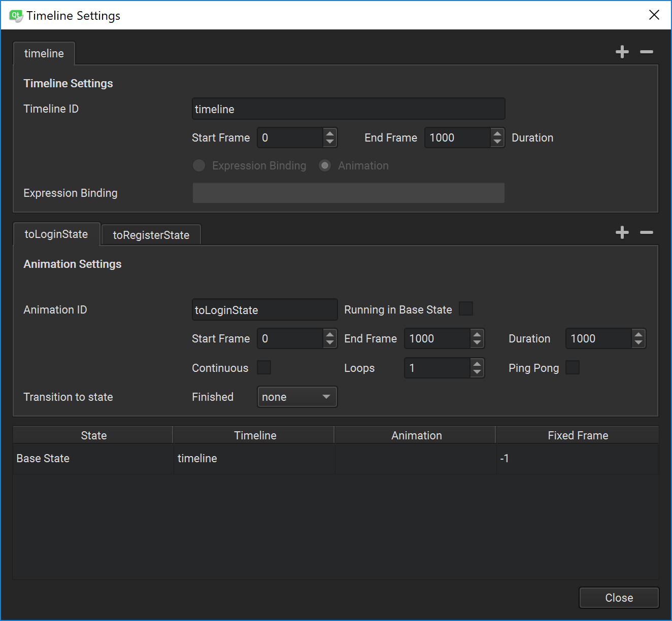This screenshot has height=621, width=672.
Task: Increment the timeline End Frame with the up arrow
Action: [497, 134]
